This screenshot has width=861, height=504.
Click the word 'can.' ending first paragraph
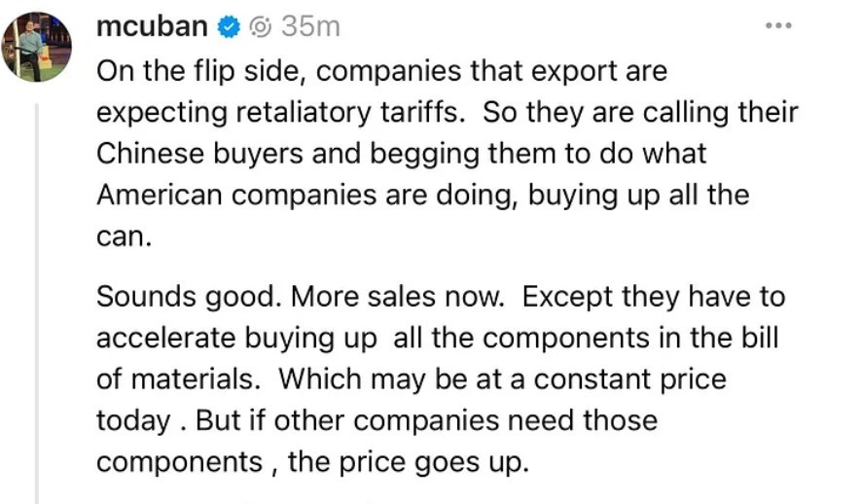point(124,237)
